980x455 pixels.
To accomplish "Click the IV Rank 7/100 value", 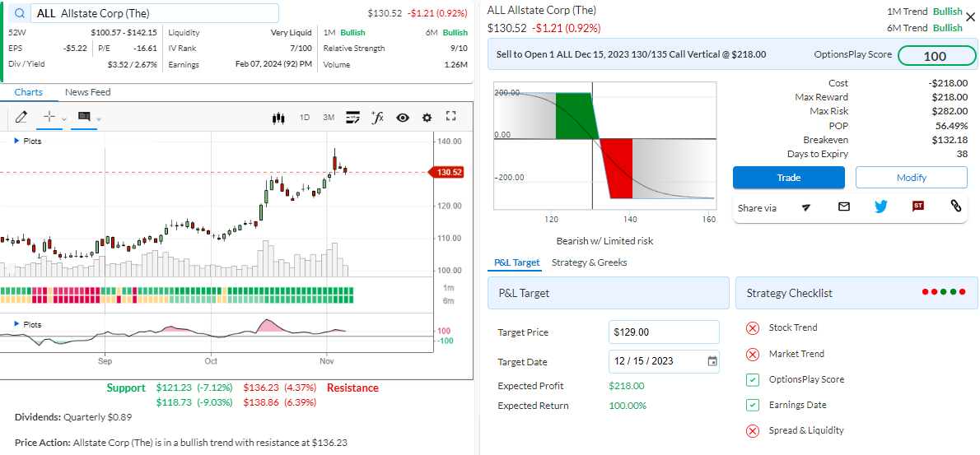I will (x=301, y=48).
